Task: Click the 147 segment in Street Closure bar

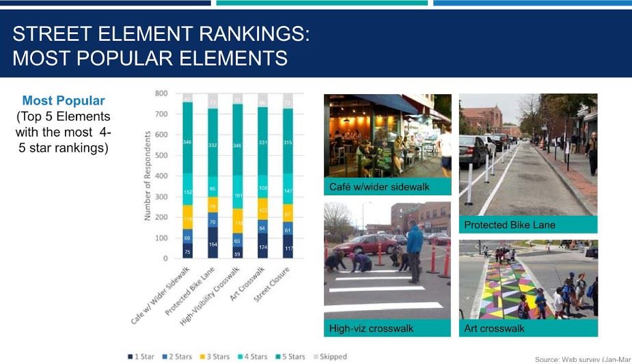Action: (x=288, y=188)
